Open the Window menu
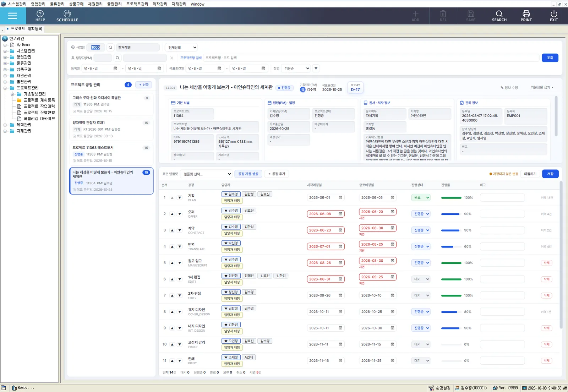Viewport: 568px width, 392px height. coord(197,4)
